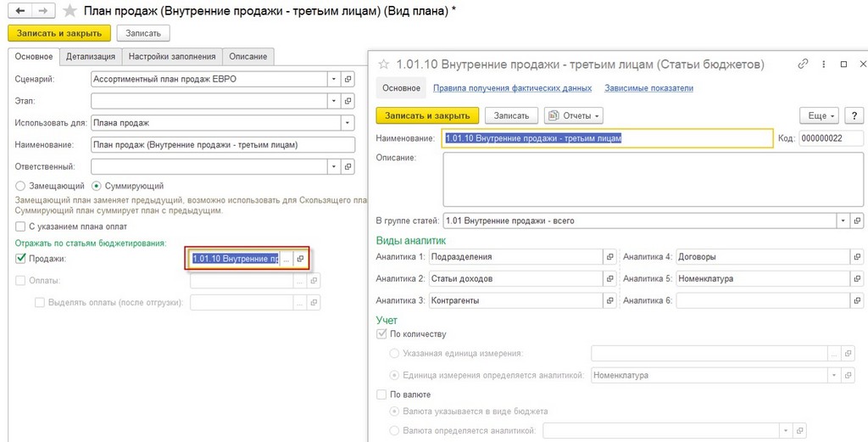
Task: Open the Аналитика 3 Контрагенты form icon
Action: point(610,300)
